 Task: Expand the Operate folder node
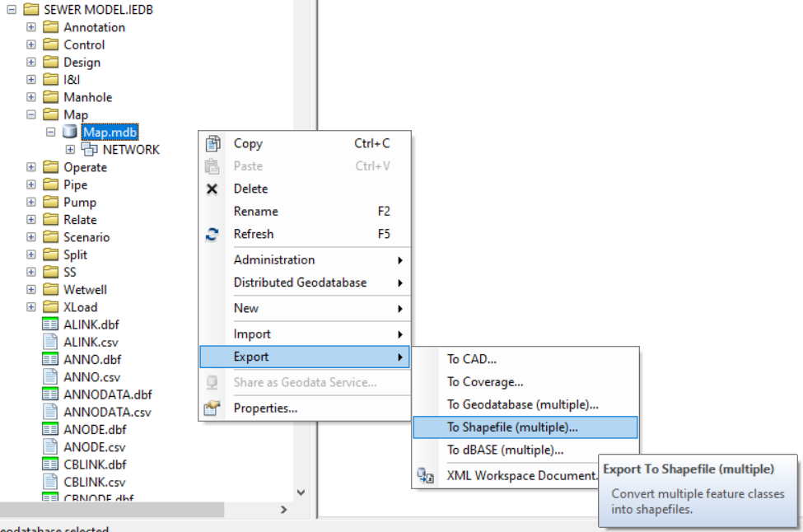coord(30,167)
